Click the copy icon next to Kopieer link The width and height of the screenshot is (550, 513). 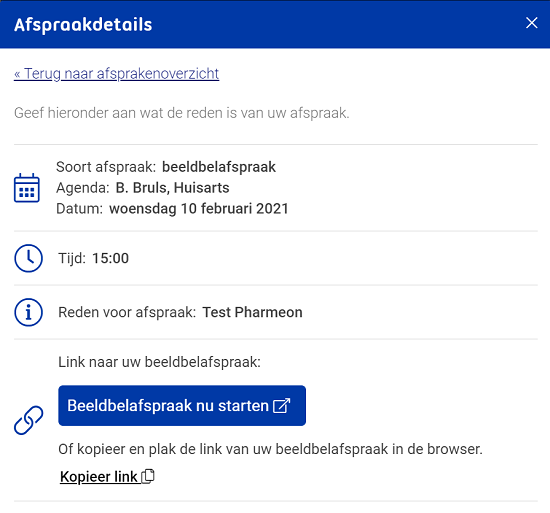tap(148, 477)
